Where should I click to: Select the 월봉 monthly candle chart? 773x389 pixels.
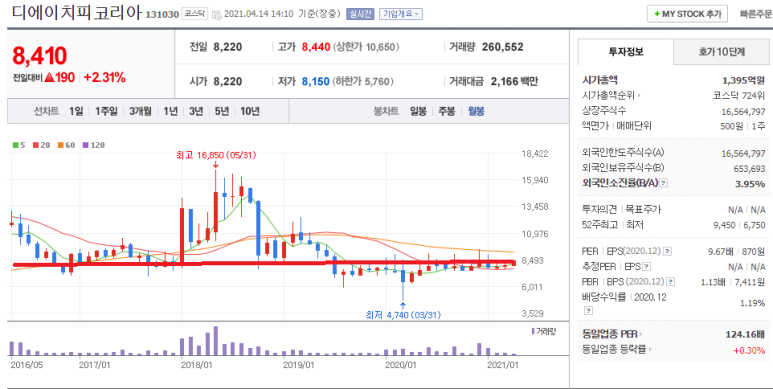(x=476, y=111)
